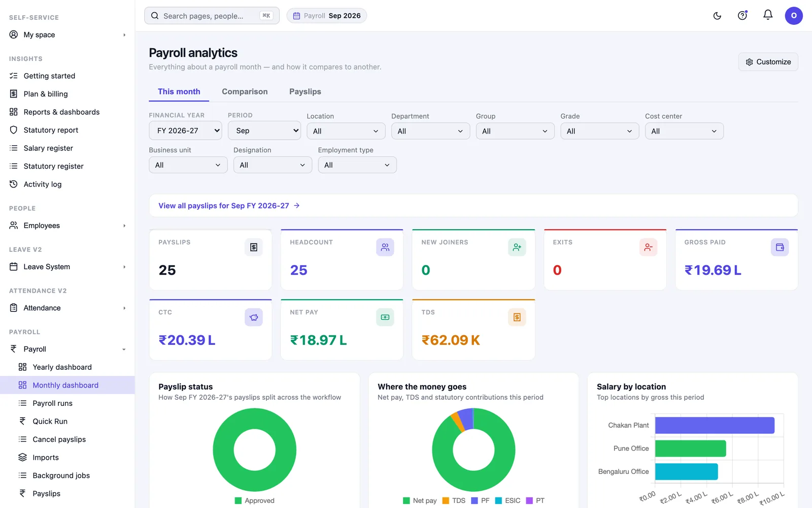Image resolution: width=812 pixels, height=508 pixels.
Task: Click the Customize button
Action: click(768, 62)
